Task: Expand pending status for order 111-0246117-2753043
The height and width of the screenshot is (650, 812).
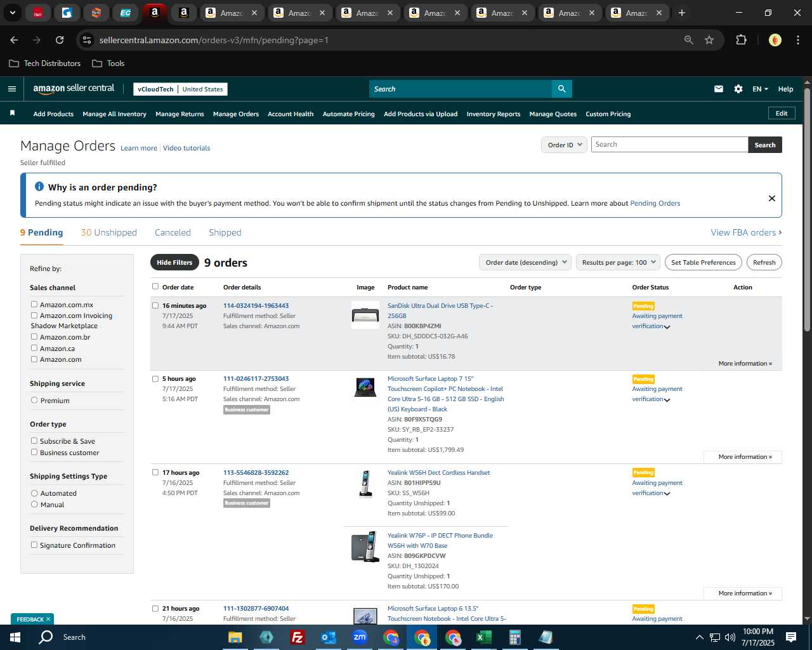Action: 667,400
